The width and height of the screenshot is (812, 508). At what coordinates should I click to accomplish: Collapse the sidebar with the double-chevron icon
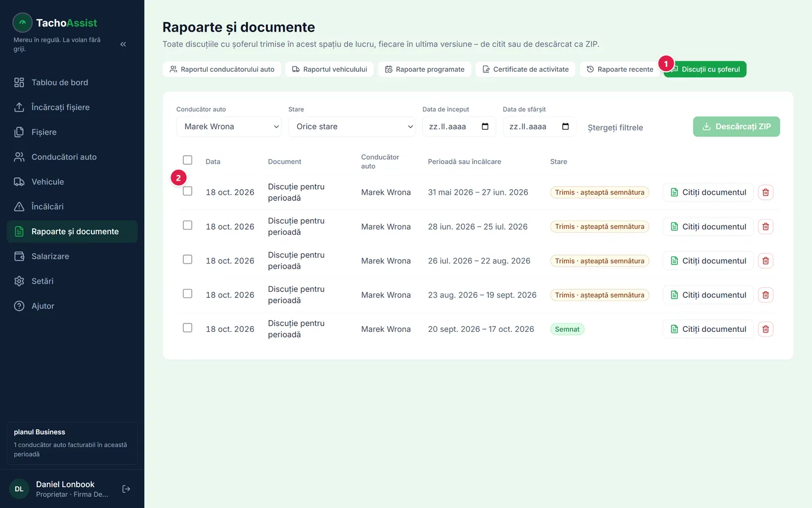pyautogui.click(x=123, y=44)
